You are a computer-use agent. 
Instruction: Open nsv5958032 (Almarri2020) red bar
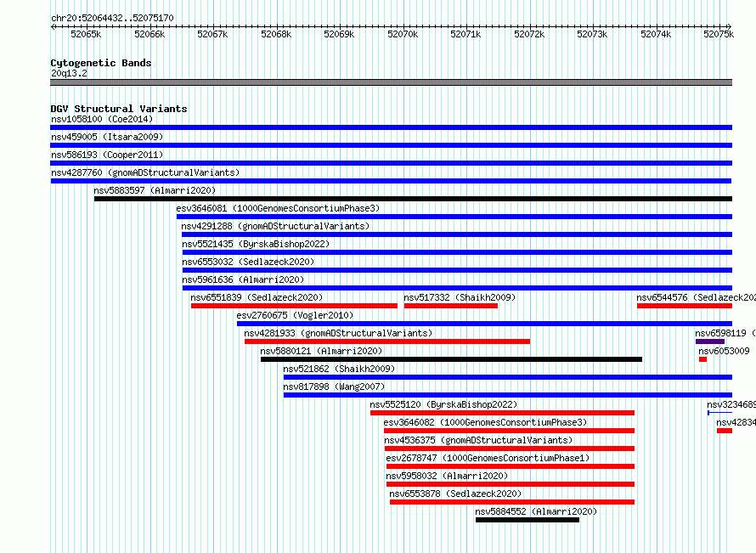click(x=511, y=484)
